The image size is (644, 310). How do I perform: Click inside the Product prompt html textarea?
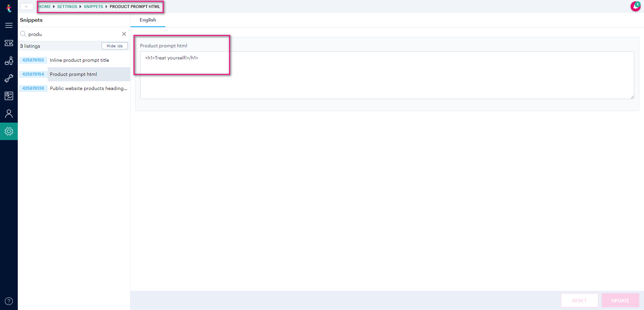[x=387, y=75]
